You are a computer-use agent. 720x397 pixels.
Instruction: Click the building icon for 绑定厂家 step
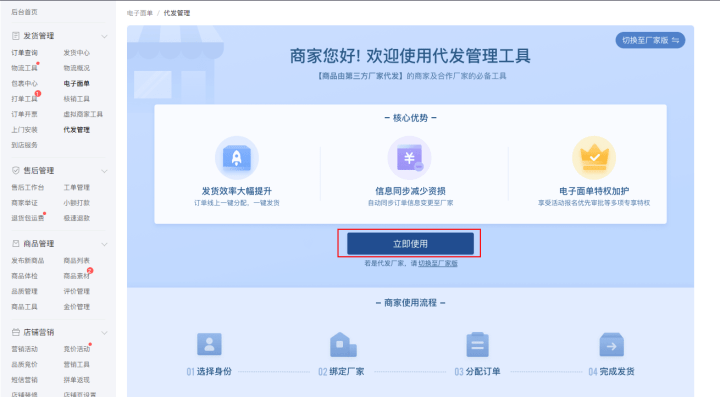[x=343, y=344]
